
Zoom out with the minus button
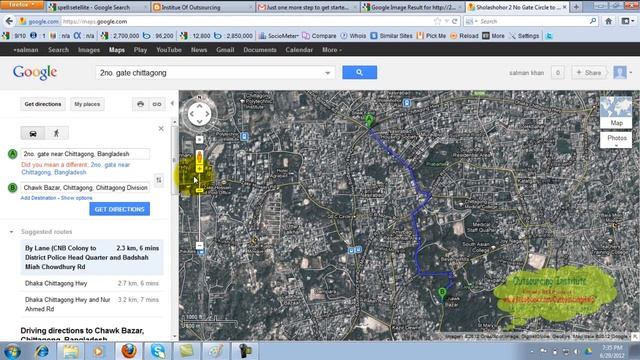pyautogui.click(x=200, y=245)
